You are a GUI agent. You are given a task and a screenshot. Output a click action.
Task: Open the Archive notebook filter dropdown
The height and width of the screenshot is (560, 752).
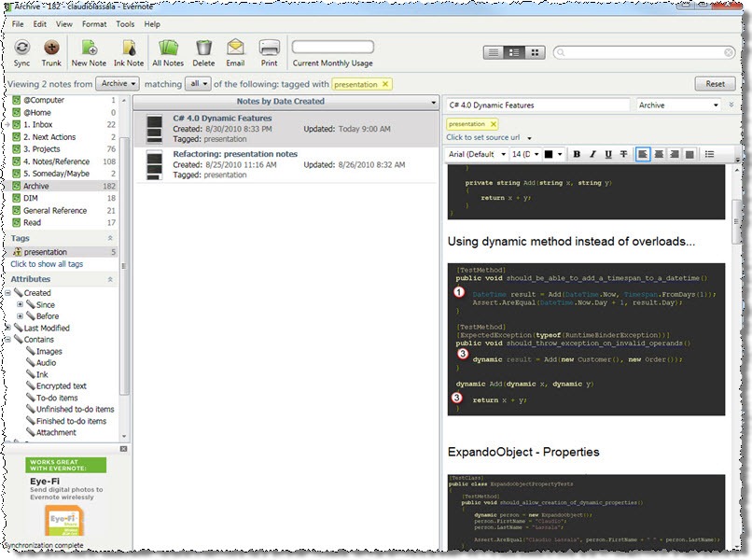[x=118, y=83]
